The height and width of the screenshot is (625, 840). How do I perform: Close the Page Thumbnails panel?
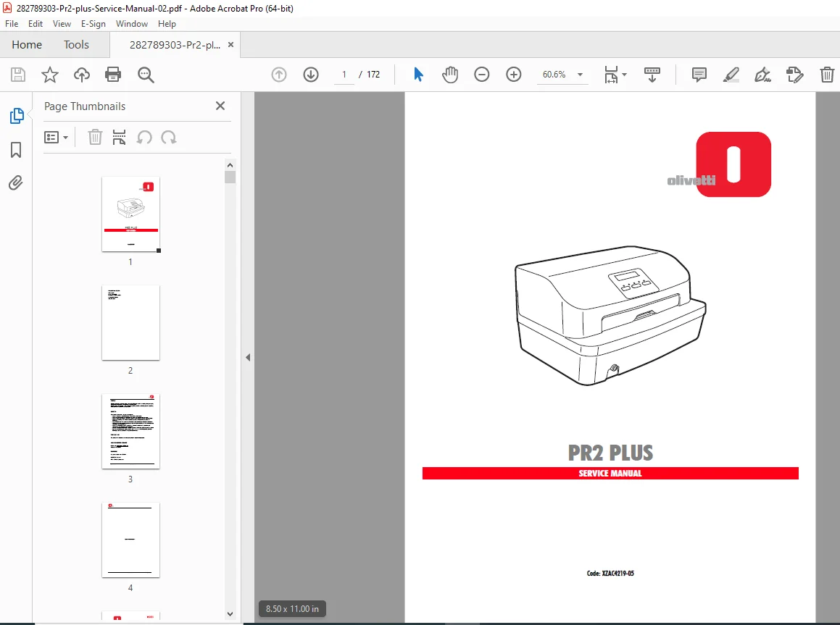[x=220, y=106]
